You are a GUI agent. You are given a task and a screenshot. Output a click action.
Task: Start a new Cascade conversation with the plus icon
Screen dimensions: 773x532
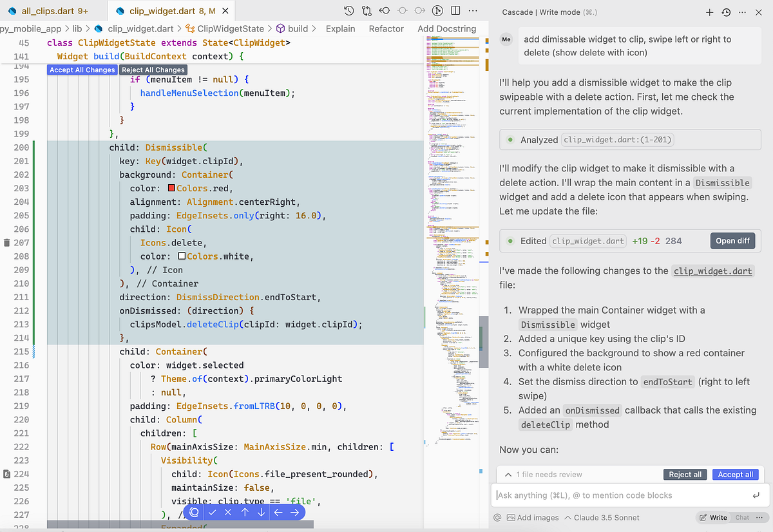(709, 12)
